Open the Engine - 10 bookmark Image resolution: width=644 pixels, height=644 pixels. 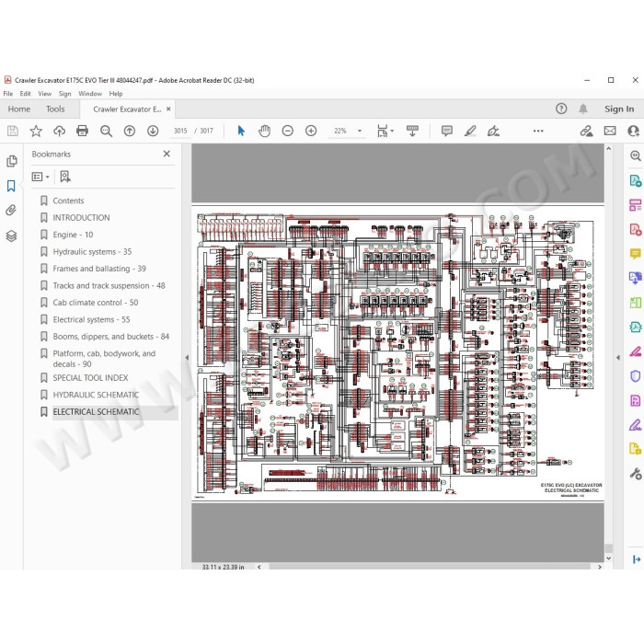tap(73, 235)
